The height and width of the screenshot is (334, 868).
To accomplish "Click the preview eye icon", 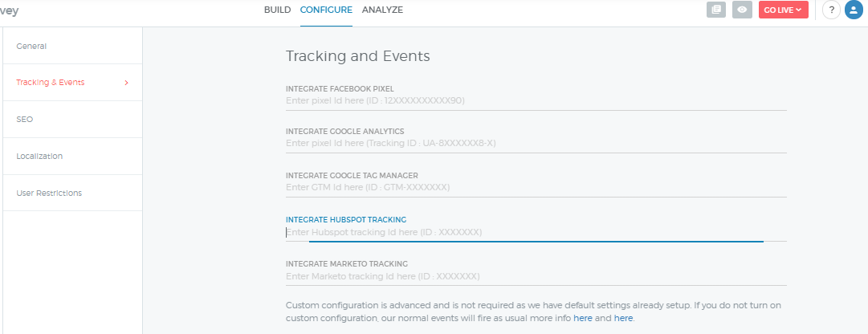I will pos(742,10).
